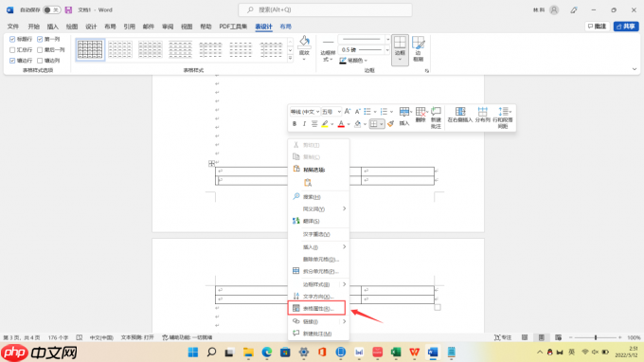Select 表格属性 in the context menu
This screenshot has height=362, width=644.
tap(316, 308)
